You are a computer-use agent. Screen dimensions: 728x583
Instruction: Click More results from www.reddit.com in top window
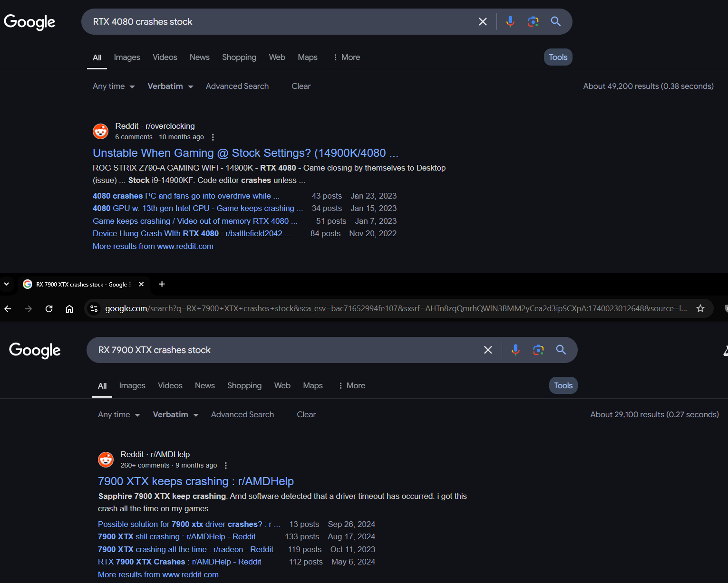tap(153, 246)
